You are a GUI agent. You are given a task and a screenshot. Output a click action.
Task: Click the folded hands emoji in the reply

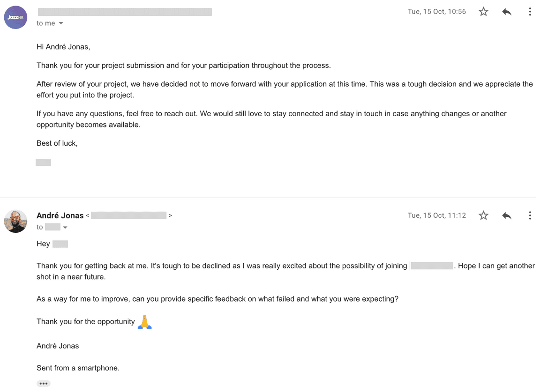point(145,321)
